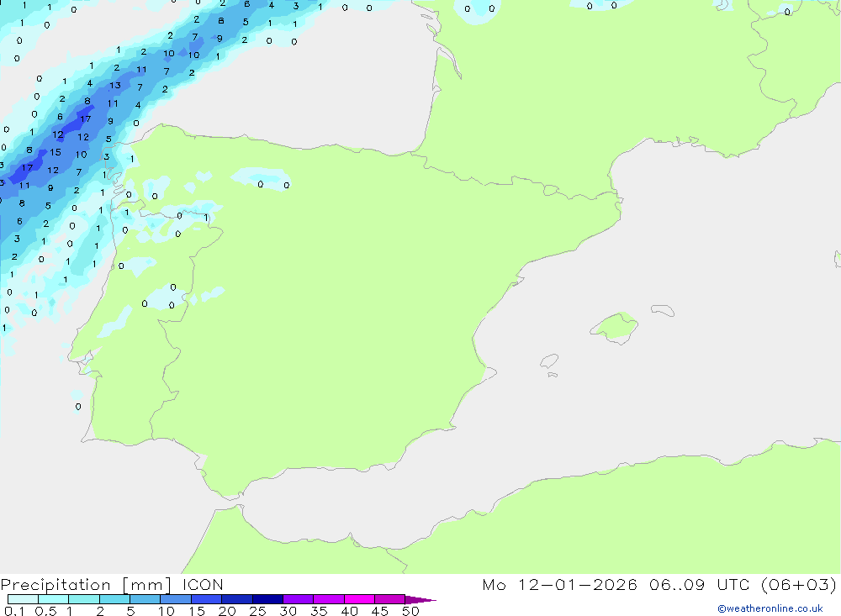Click the '15' precipitation value over the ocean
This screenshot has width=841, height=616.
point(56,152)
